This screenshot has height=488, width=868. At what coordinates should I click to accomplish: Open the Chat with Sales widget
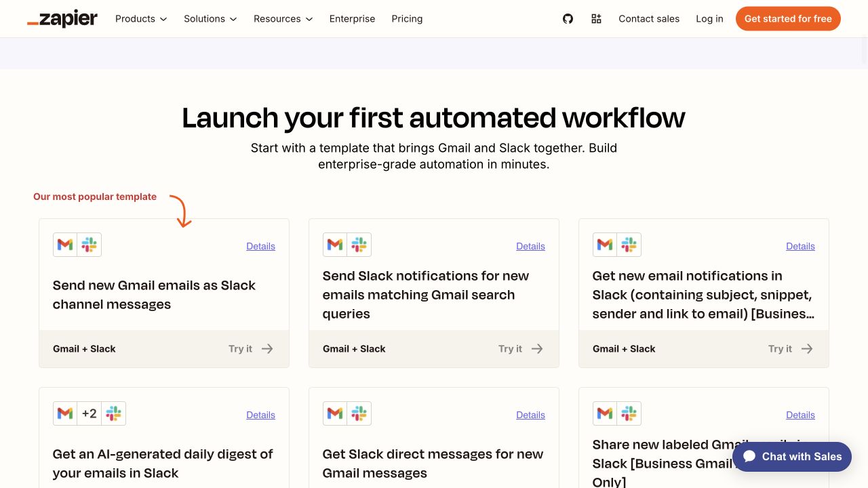[x=792, y=457]
